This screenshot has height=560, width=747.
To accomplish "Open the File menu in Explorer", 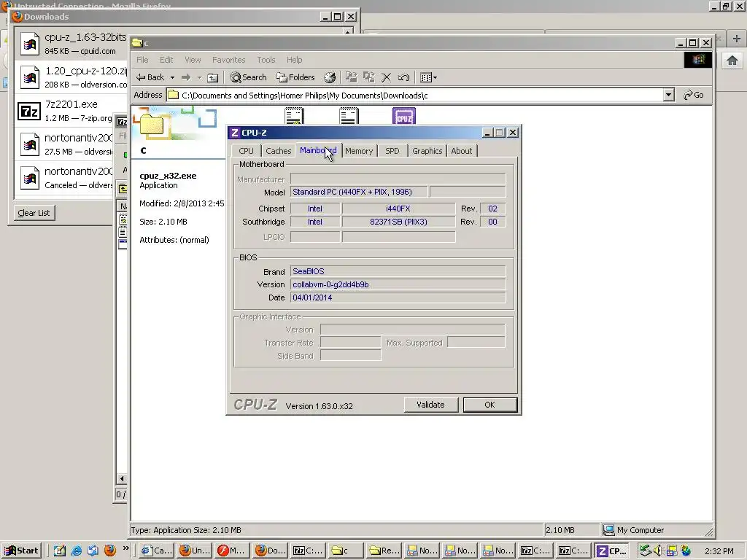I will click(x=142, y=60).
